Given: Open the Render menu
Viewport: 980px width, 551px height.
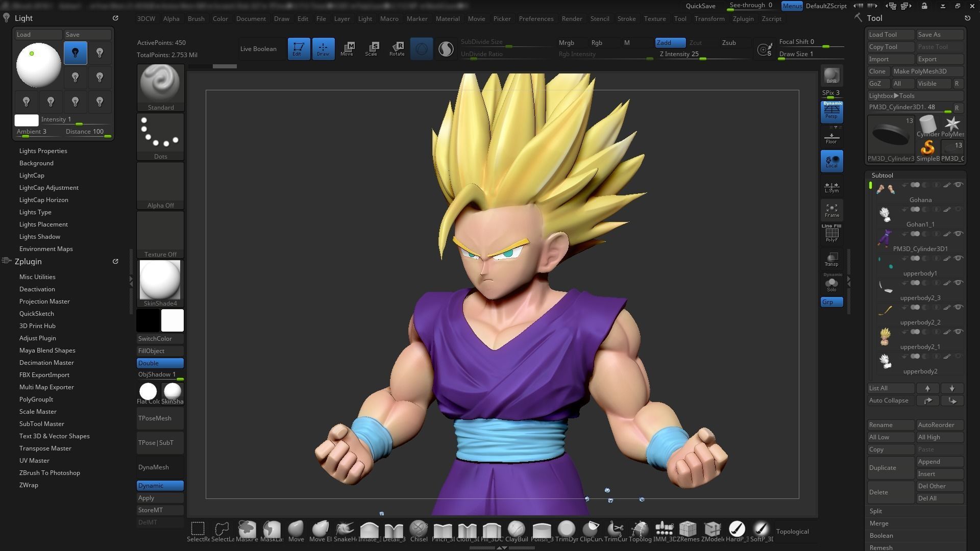Looking at the screenshot, I should pos(572,19).
